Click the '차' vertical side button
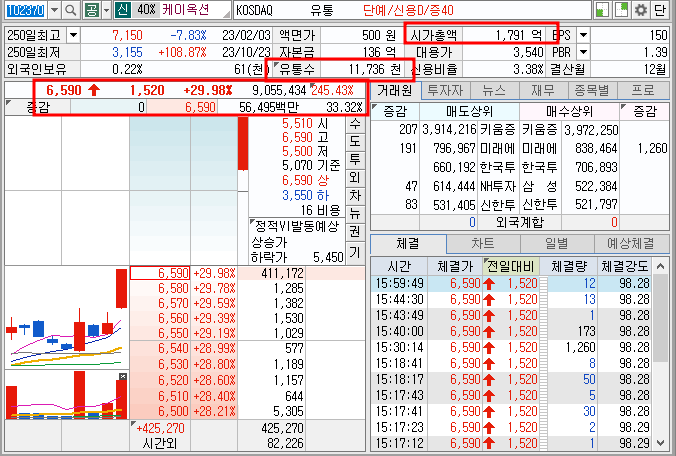Screen dimensions: 676x456 tap(355, 195)
